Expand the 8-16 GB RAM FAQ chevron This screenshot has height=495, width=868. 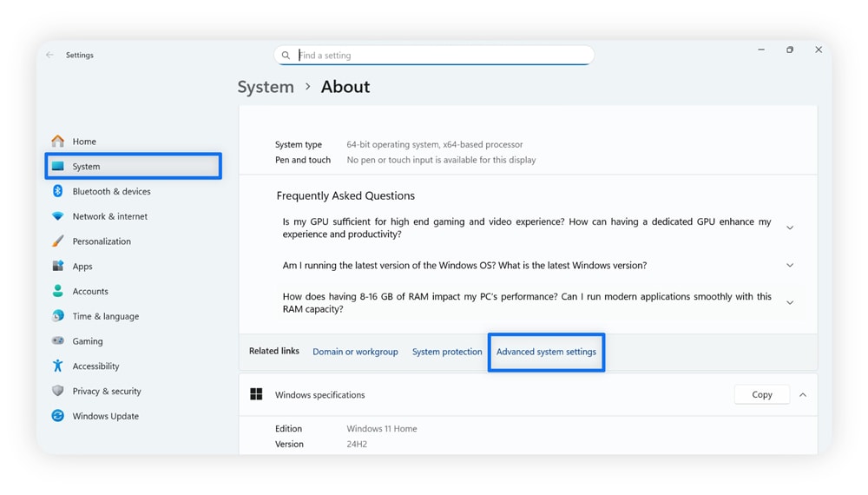click(x=790, y=302)
